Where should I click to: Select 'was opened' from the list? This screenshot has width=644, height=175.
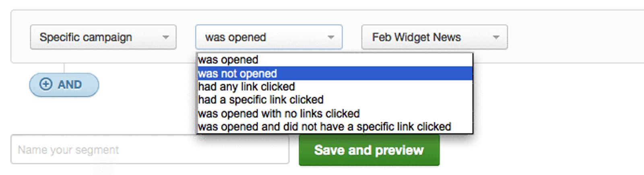click(228, 60)
